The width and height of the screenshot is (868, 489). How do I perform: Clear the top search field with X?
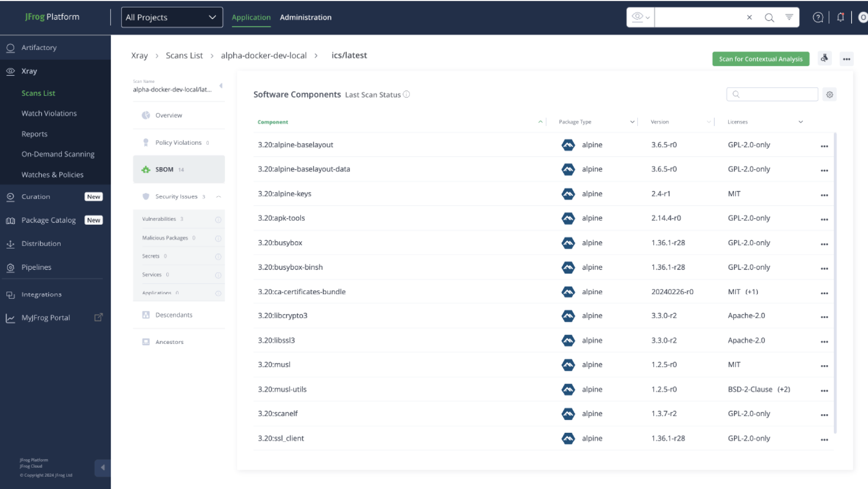tap(749, 17)
